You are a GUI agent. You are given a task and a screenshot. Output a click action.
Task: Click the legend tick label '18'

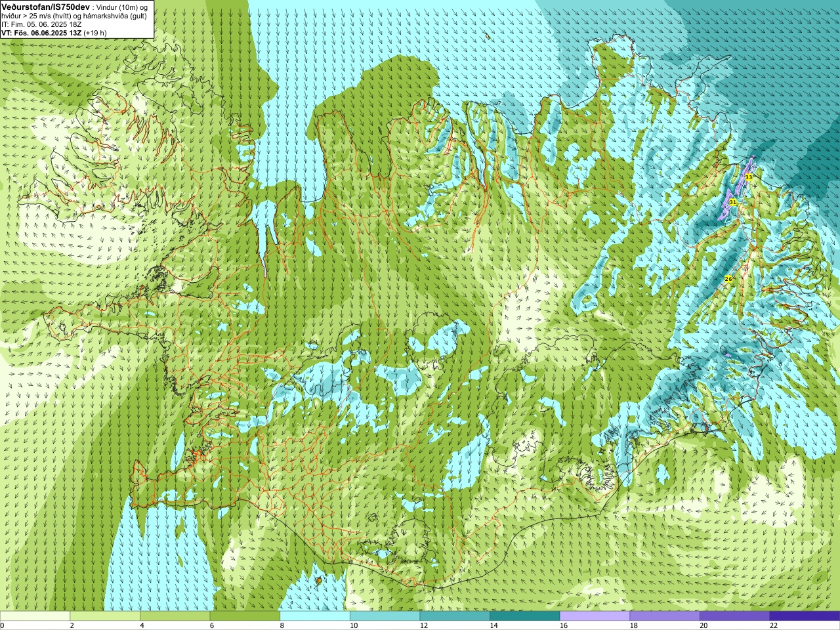pos(634,625)
